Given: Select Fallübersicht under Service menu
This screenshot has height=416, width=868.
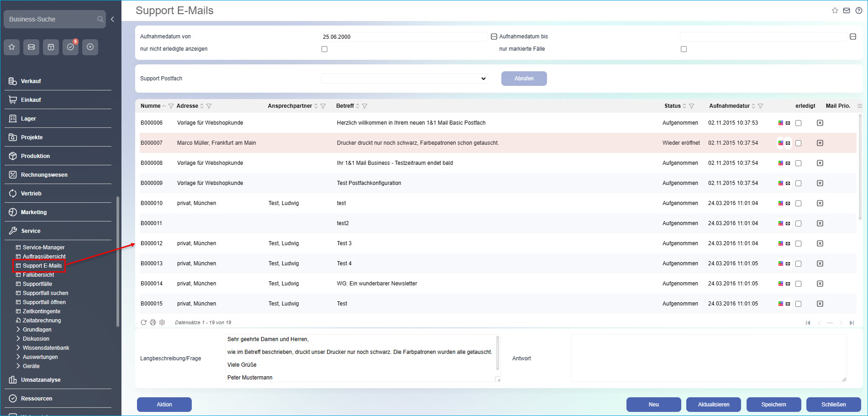Looking at the screenshot, I should tap(38, 275).
